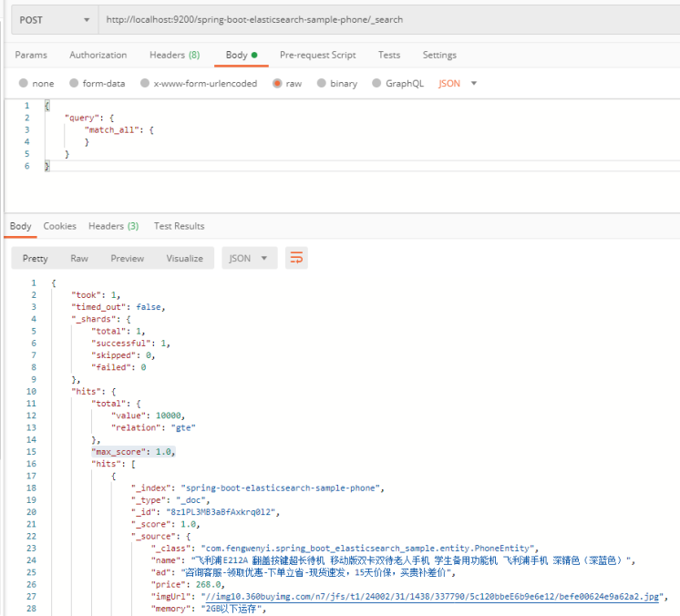Click the request URL input field
The image size is (680, 616).
click(x=383, y=19)
